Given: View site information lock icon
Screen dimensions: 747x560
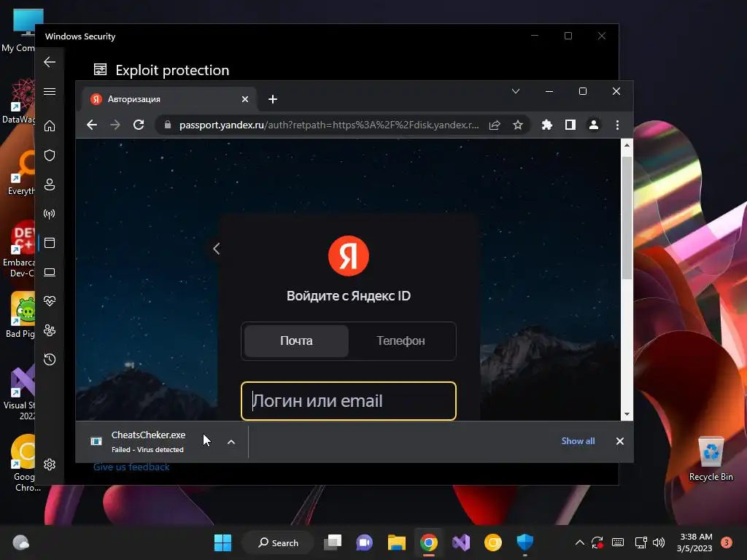Looking at the screenshot, I should click(x=167, y=125).
